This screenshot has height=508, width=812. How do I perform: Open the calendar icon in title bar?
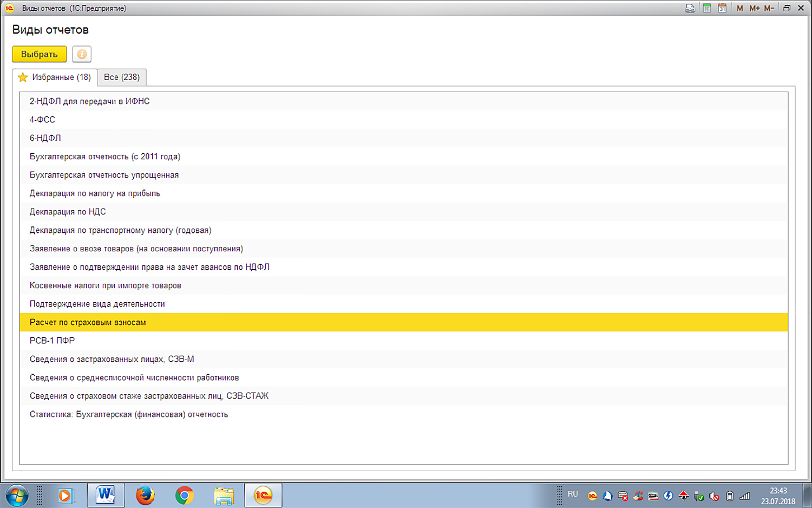[722, 8]
